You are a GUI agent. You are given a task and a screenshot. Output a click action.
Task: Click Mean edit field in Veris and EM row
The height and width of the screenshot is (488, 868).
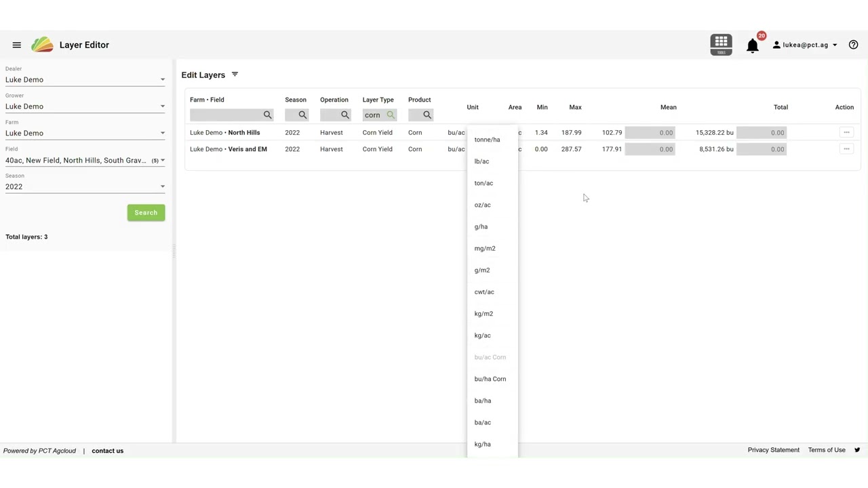650,149
